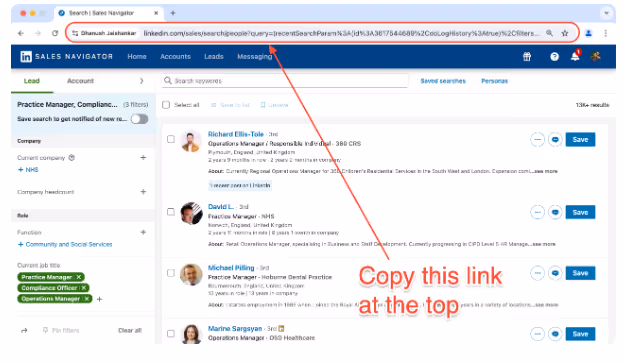Open the new tab plus button

point(173,13)
